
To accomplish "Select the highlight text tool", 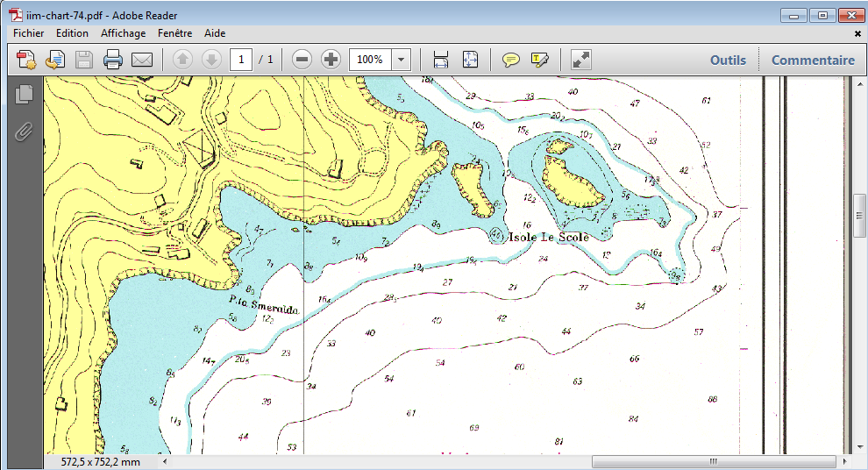I will point(539,60).
